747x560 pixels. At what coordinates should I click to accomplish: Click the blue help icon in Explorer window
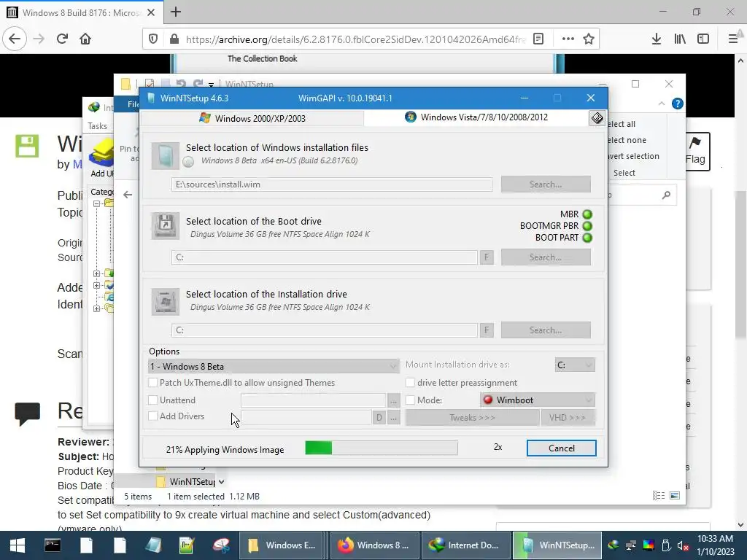tap(678, 104)
